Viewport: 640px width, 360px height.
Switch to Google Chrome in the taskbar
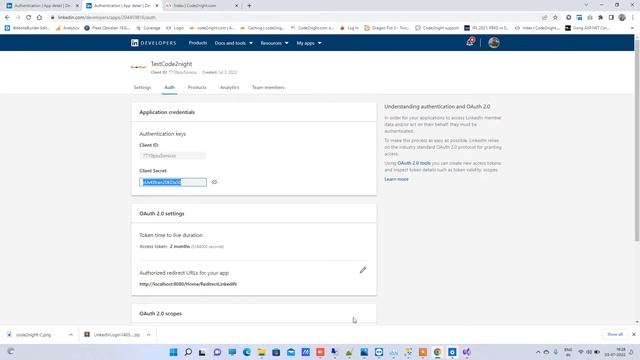click(438, 352)
